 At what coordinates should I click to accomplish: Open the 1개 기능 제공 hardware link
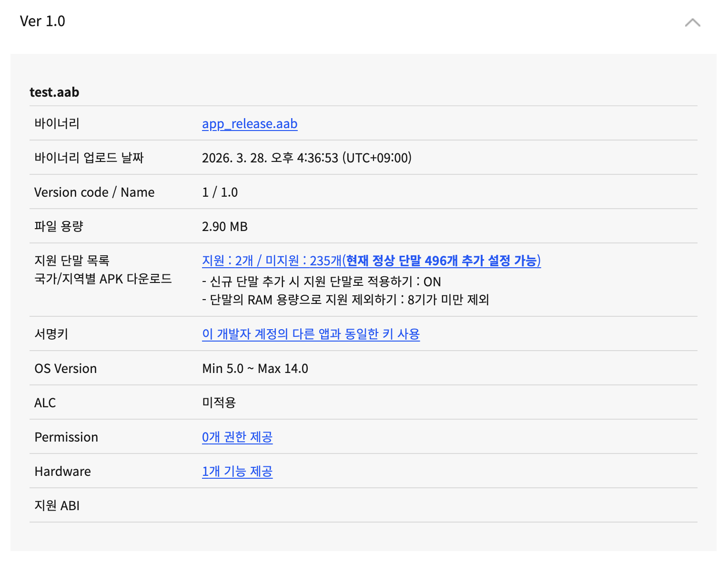[x=237, y=471]
